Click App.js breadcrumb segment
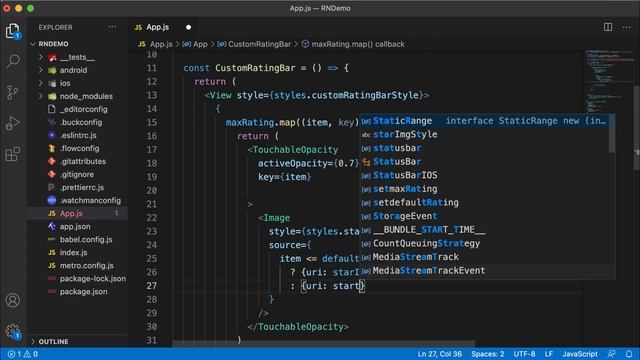Screen dimensions: 640x360 pyautogui.click(x=156, y=44)
